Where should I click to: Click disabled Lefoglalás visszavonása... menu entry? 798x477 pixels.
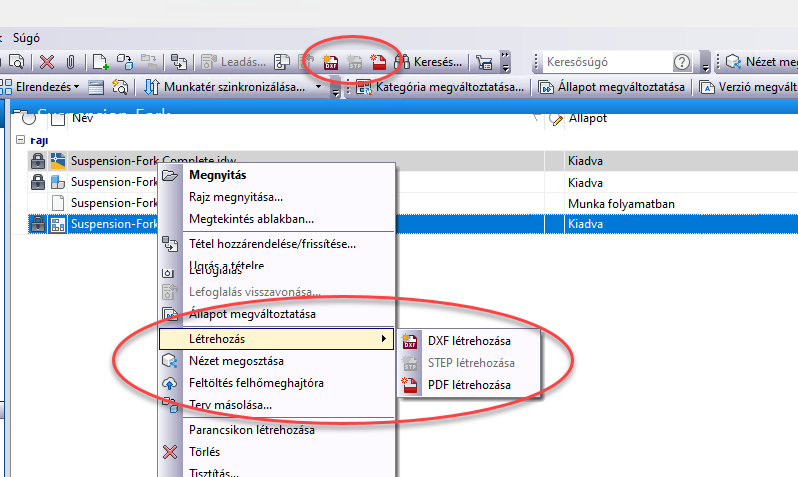[277, 292]
